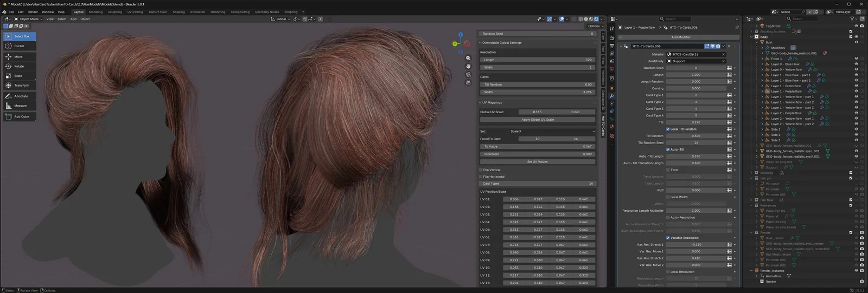Click the Puff value field
Viewport: 868px width, 293px height.
pos(695,190)
